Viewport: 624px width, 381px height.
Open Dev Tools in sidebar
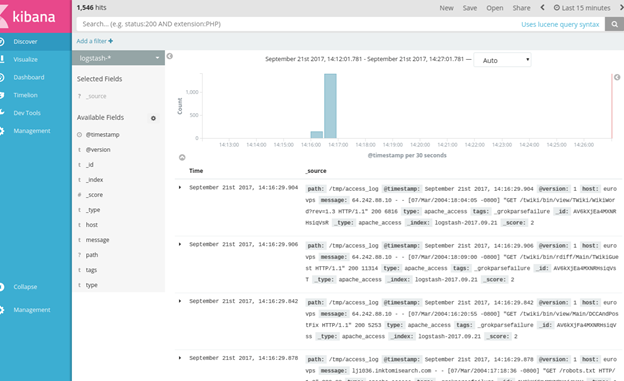pyautogui.click(x=27, y=113)
